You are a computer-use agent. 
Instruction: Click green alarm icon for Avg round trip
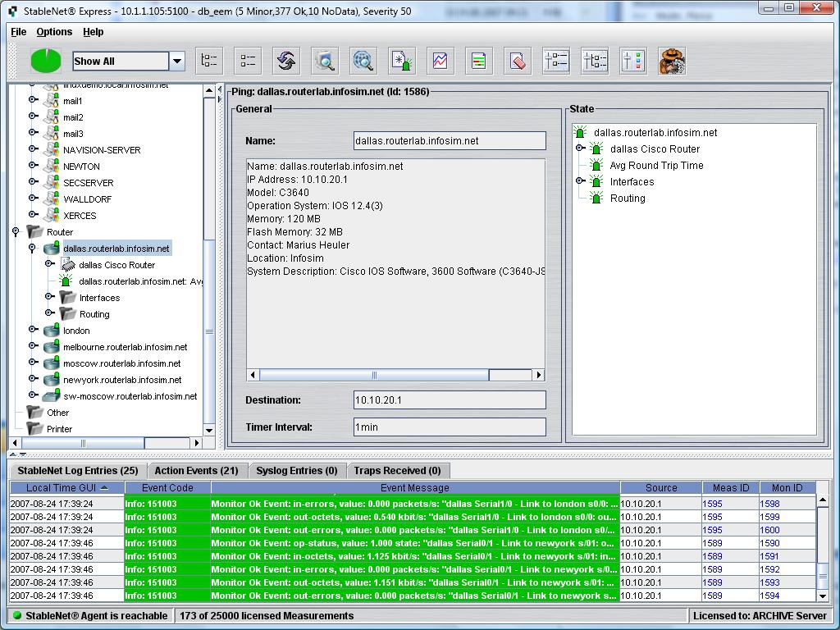pos(66,281)
